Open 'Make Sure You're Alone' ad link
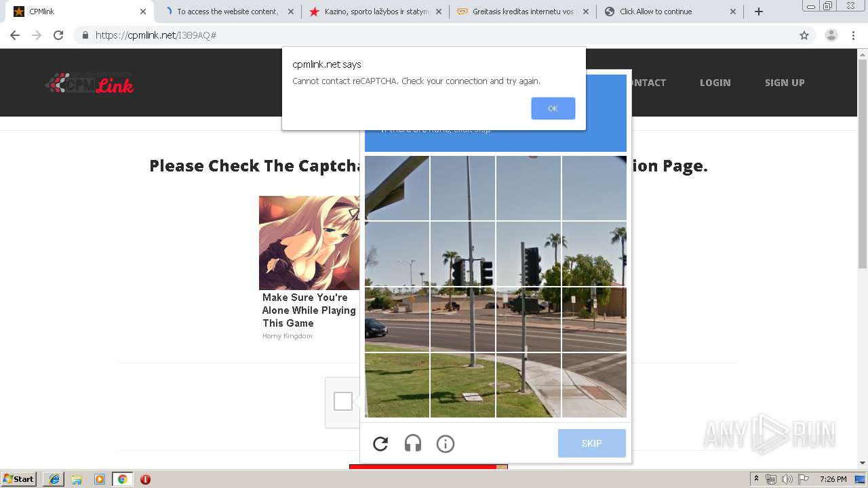 (309, 310)
